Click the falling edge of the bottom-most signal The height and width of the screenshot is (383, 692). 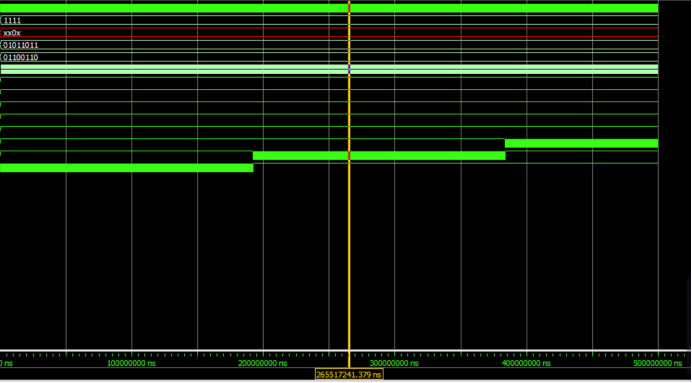point(253,168)
